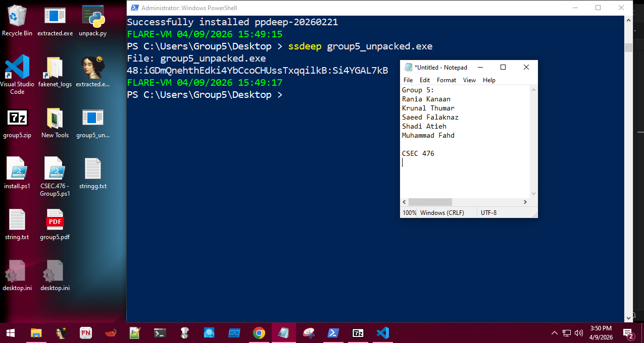Image resolution: width=644 pixels, height=343 pixels.
Task: Select the install.ps1 script icon
Action: [17, 173]
